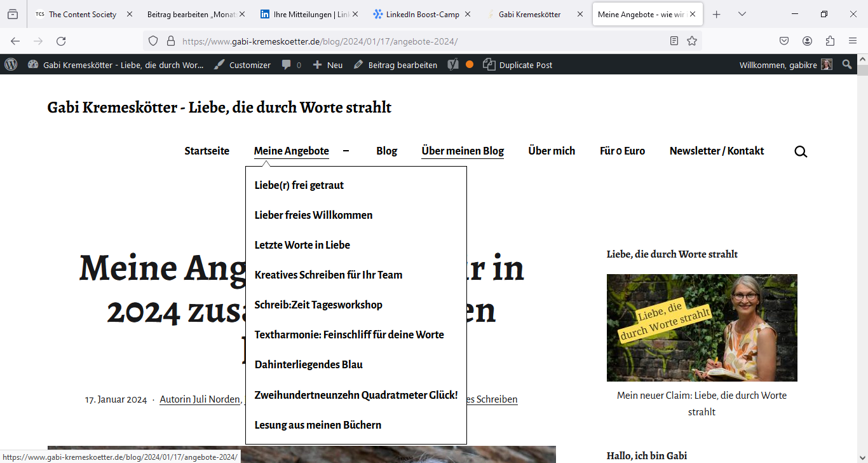This screenshot has width=868, height=463.
Task: Click the "Autorin Juli Norden" category link
Action: [200, 399]
